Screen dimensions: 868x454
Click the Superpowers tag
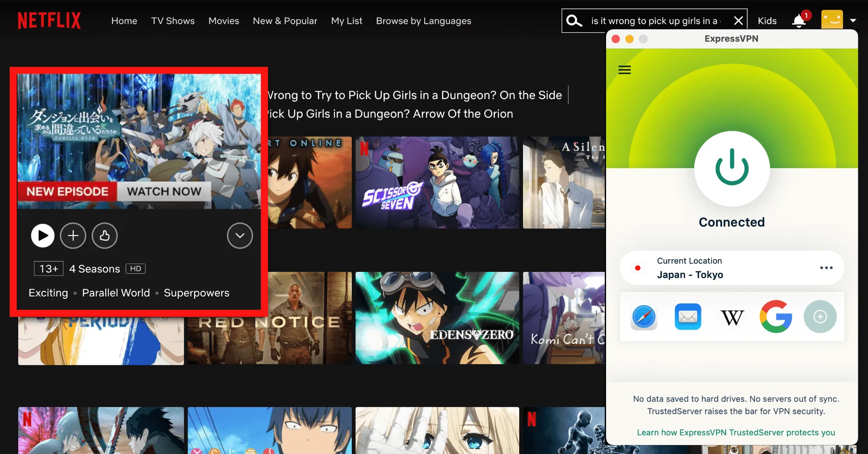tap(197, 293)
